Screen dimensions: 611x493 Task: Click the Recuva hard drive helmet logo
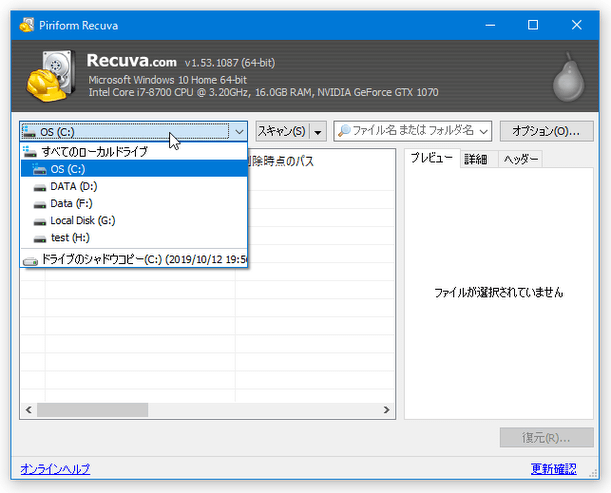(x=51, y=76)
